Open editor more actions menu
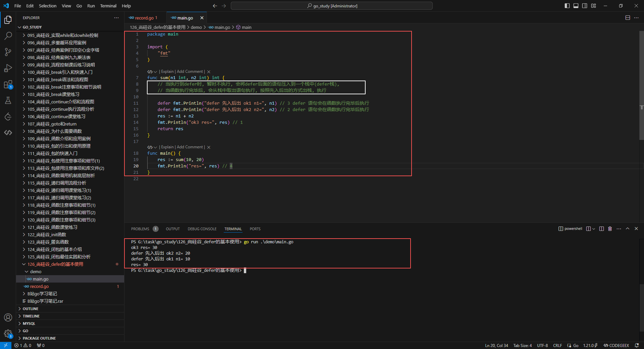This screenshot has height=349, width=644. coord(636,18)
